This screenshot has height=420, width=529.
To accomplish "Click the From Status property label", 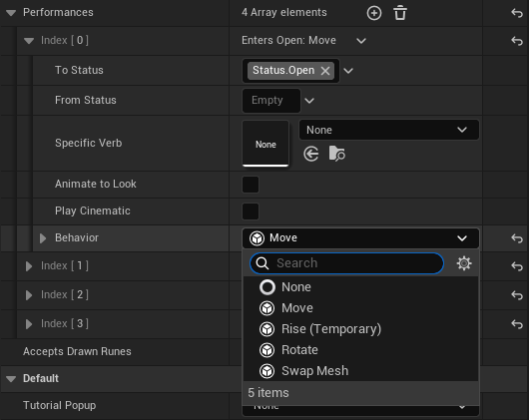I will [x=86, y=101].
